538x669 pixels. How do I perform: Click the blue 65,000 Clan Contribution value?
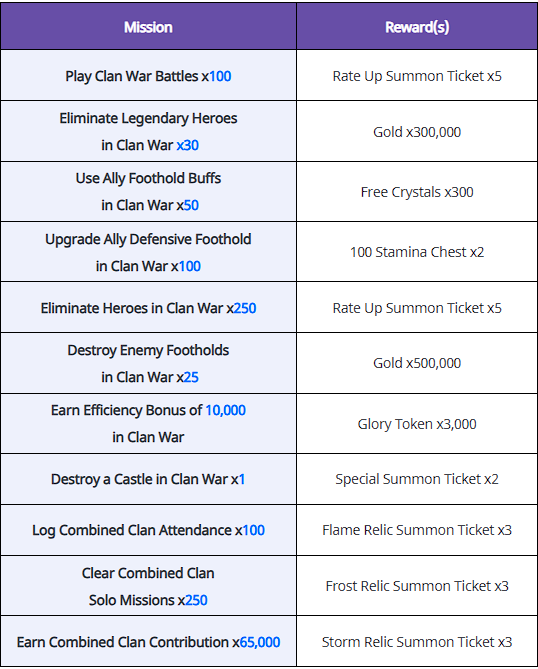260,642
